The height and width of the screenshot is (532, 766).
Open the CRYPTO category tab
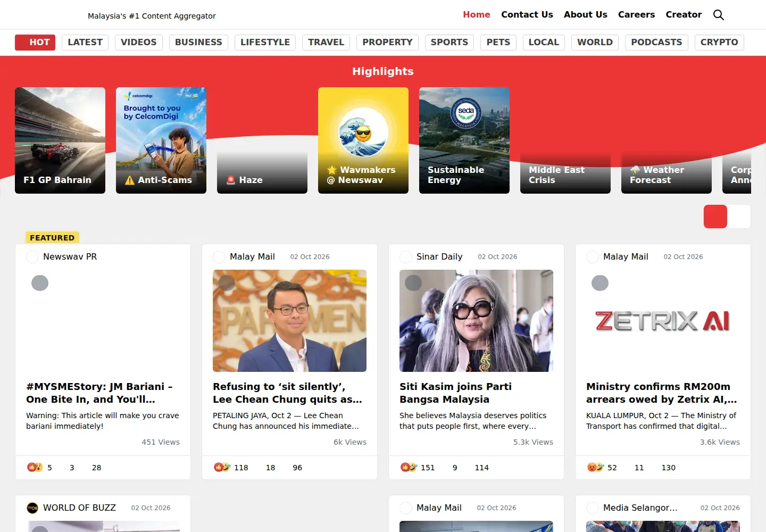tap(719, 43)
